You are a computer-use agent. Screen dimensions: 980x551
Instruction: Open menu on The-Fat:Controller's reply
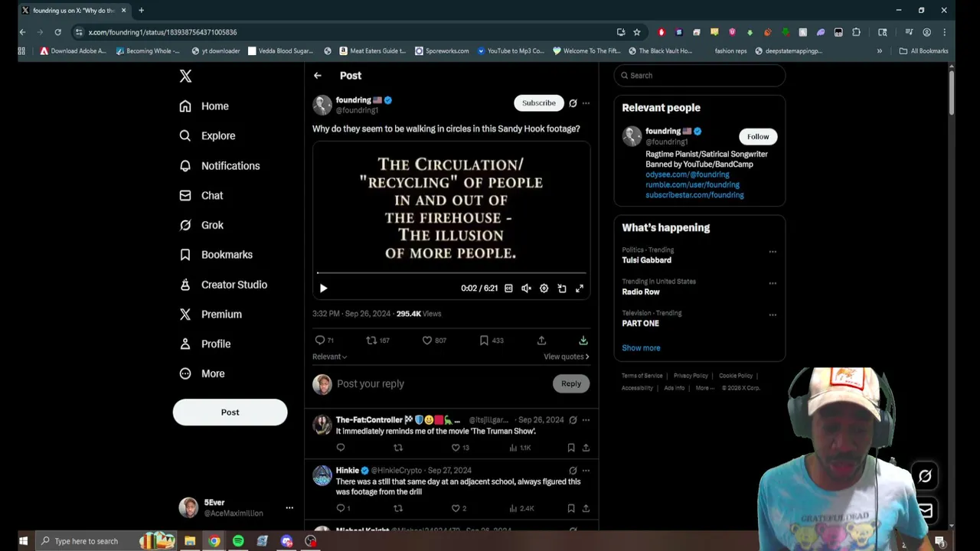click(586, 420)
